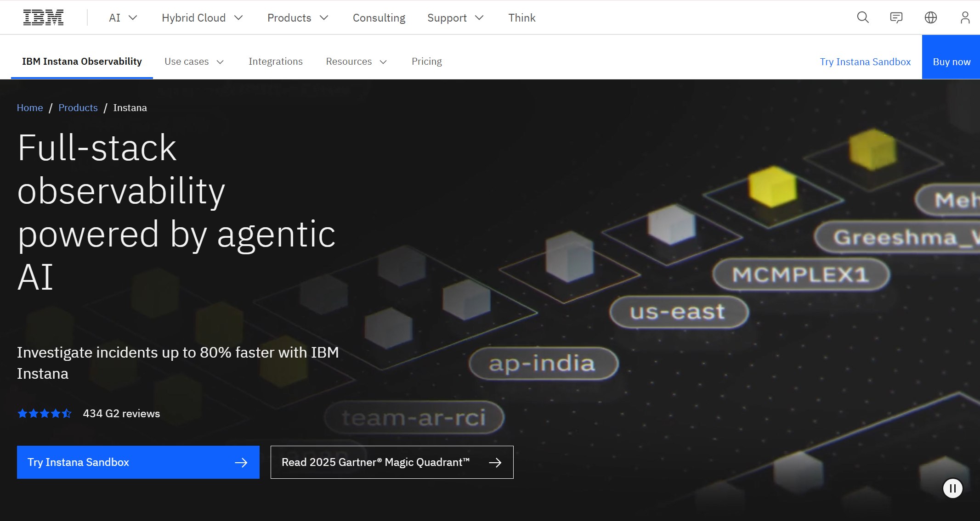This screenshot has width=980, height=521.
Task: Open the Consulting menu item
Action: pyautogui.click(x=379, y=18)
